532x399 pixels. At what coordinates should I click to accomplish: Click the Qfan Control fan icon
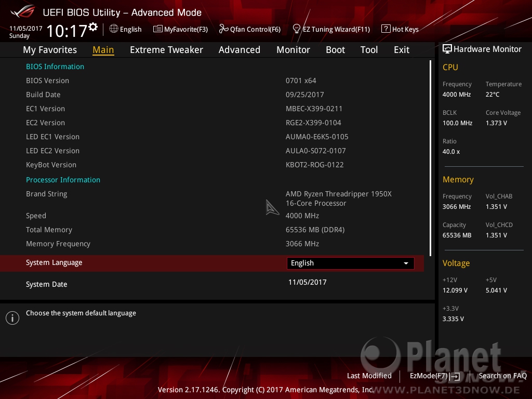[223, 29]
